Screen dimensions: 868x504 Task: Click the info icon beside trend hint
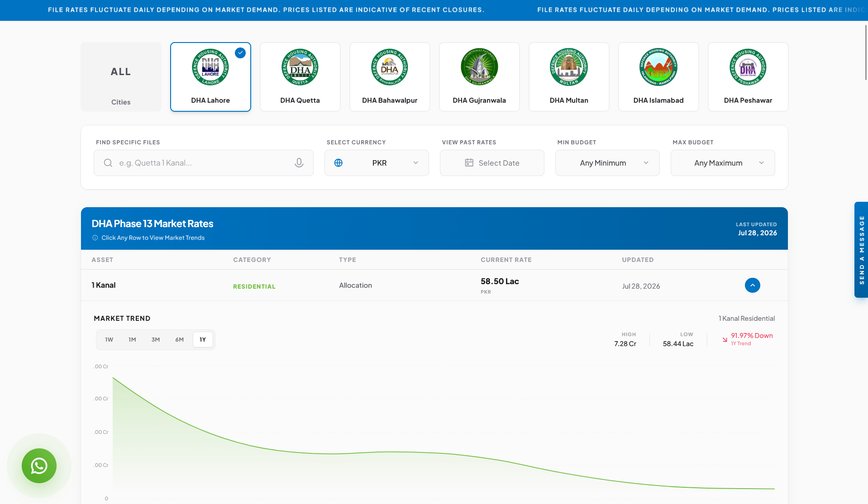[95, 238]
